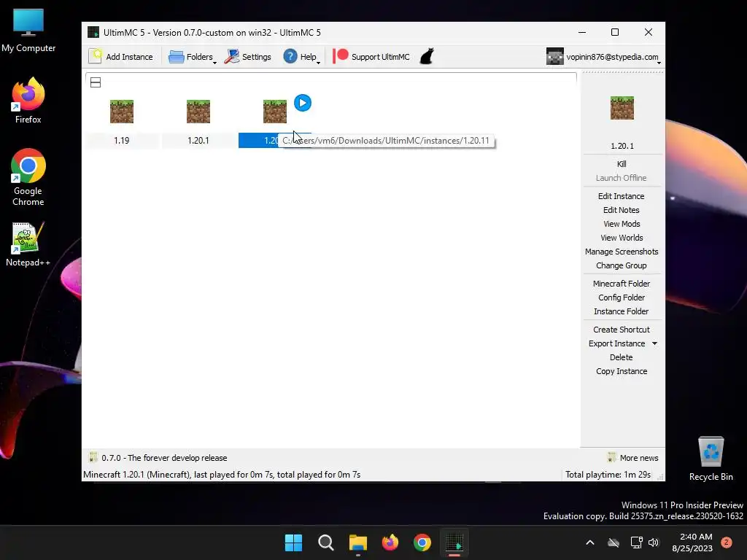Open the vopinin876@stypedia.com account dropdown

603,57
